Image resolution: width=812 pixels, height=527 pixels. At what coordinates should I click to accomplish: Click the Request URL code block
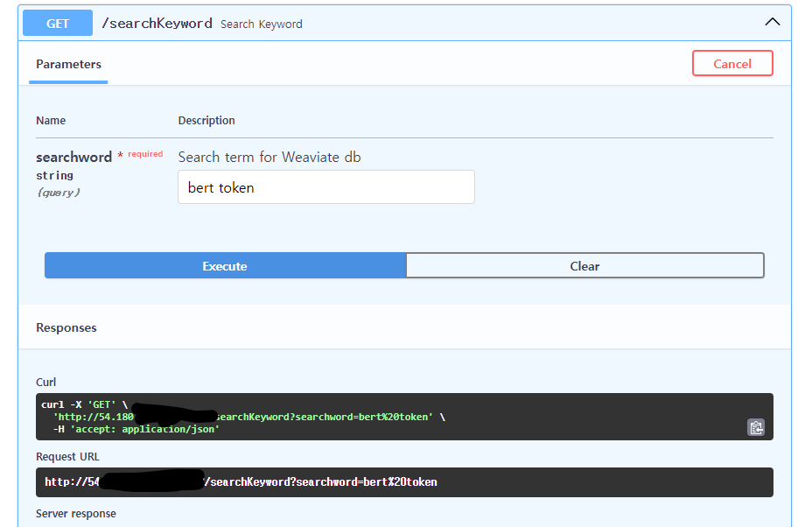coord(404,482)
